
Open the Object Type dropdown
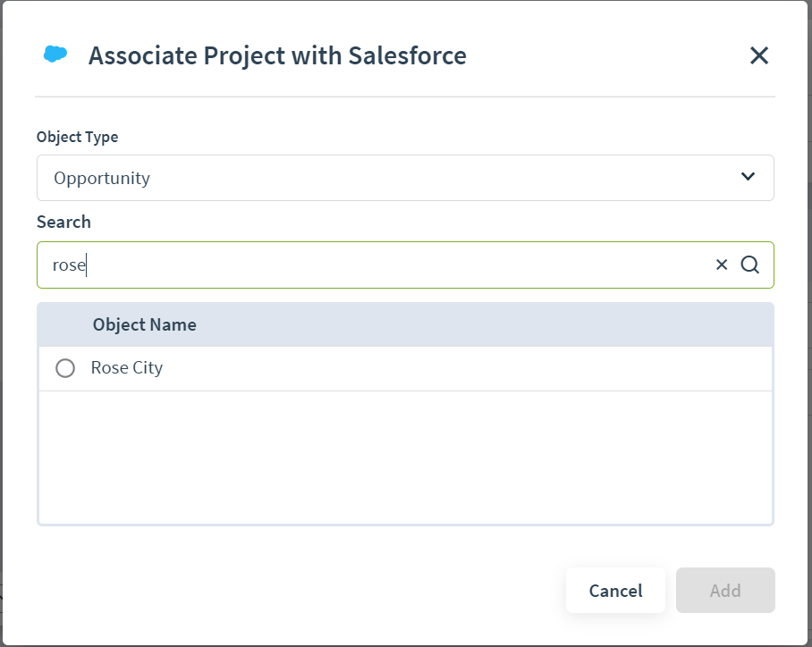coord(405,178)
